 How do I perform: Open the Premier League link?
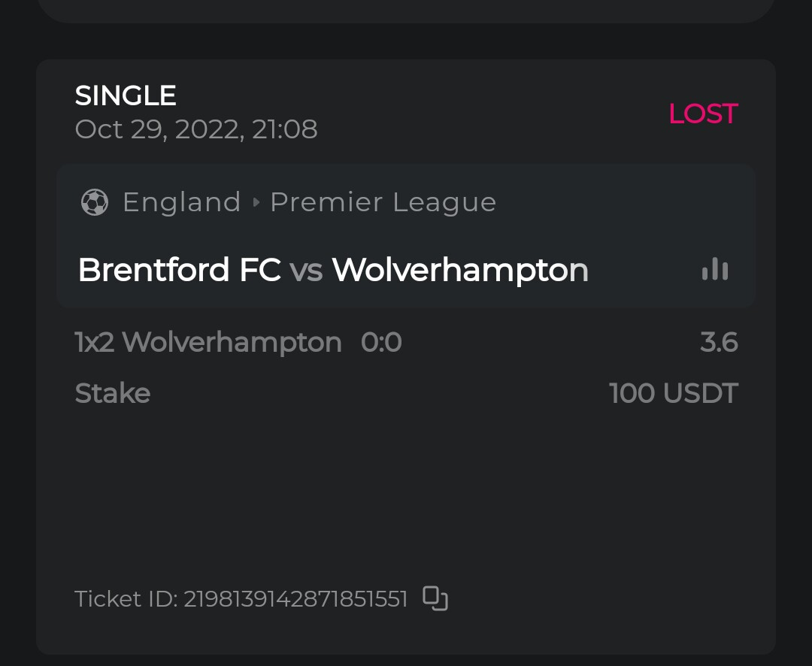tap(383, 202)
